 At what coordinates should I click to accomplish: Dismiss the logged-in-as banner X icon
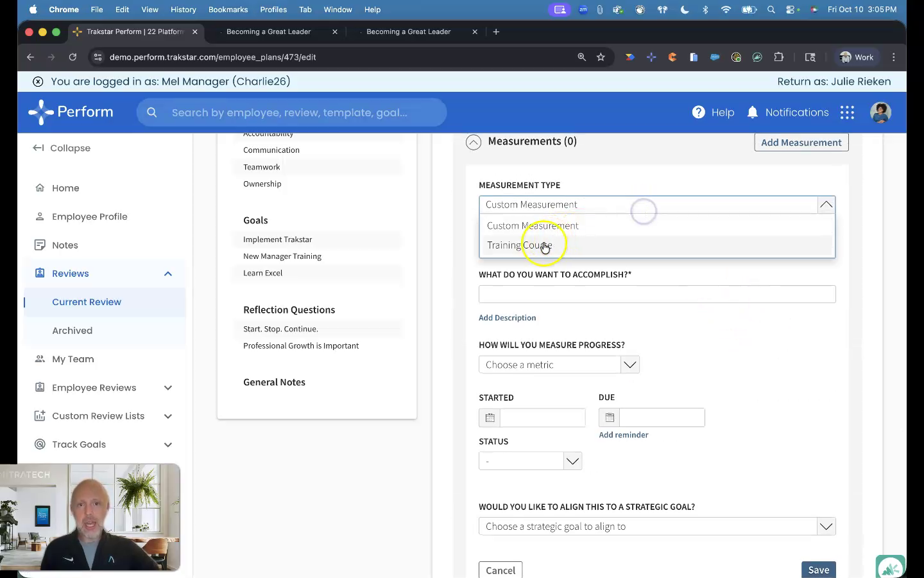tap(38, 82)
